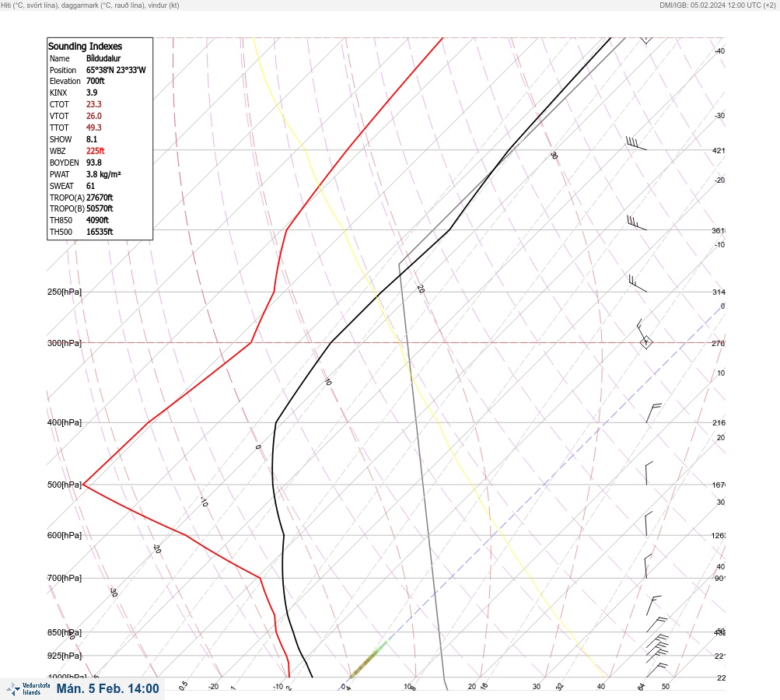780x700 pixels.
Task: Click the Elevation value '700ft'
Action: 96,81
